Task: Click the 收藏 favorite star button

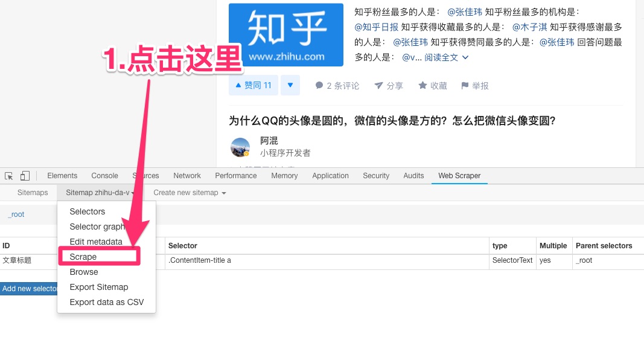Action: click(433, 86)
